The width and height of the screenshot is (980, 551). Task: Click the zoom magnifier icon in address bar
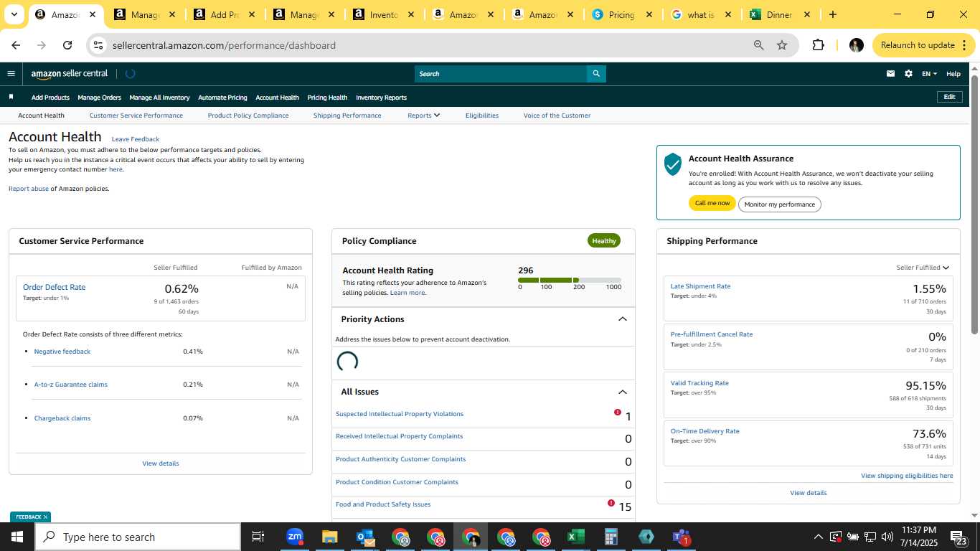pyautogui.click(x=758, y=45)
